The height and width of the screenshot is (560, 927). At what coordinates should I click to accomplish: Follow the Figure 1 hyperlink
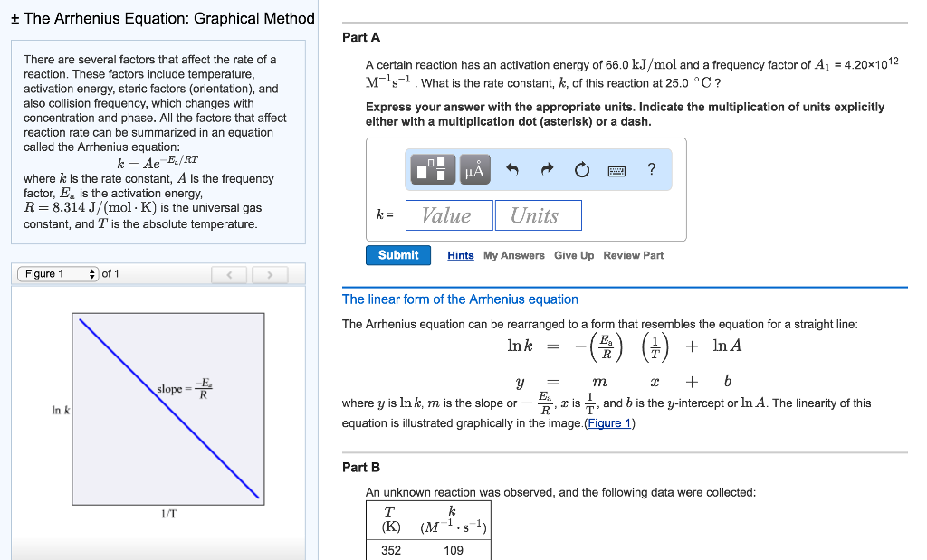click(x=609, y=423)
